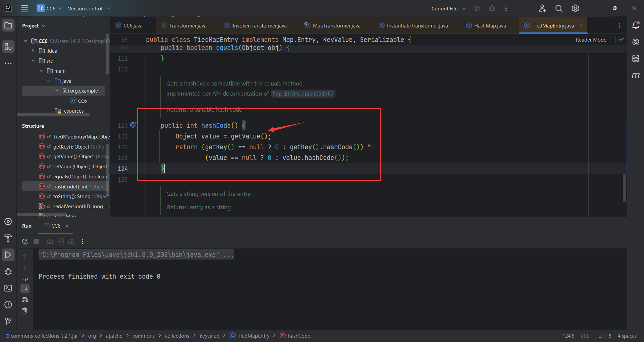Click the overriding method gutter icon at line 120
644x342 pixels.
tap(133, 125)
